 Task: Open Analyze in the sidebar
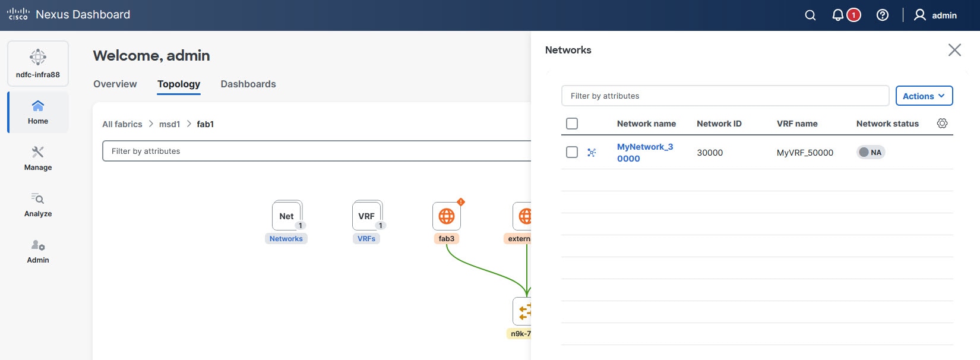click(38, 205)
